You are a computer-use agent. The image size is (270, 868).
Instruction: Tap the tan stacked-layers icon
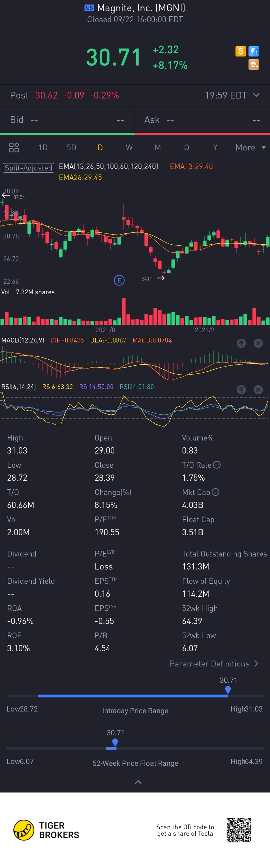tap(253, 64)
